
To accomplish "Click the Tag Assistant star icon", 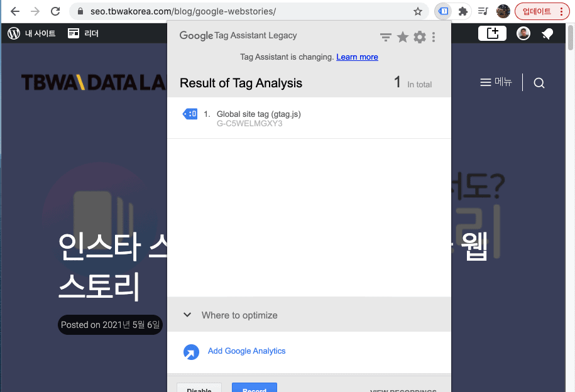I will tap(403, 37).
